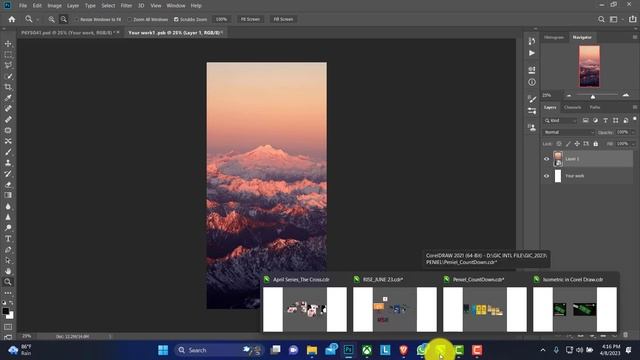Select the Rectangular Marquee tool
Image resolution: width=640 pixels, height=360 pixels.
coord(8,54)
